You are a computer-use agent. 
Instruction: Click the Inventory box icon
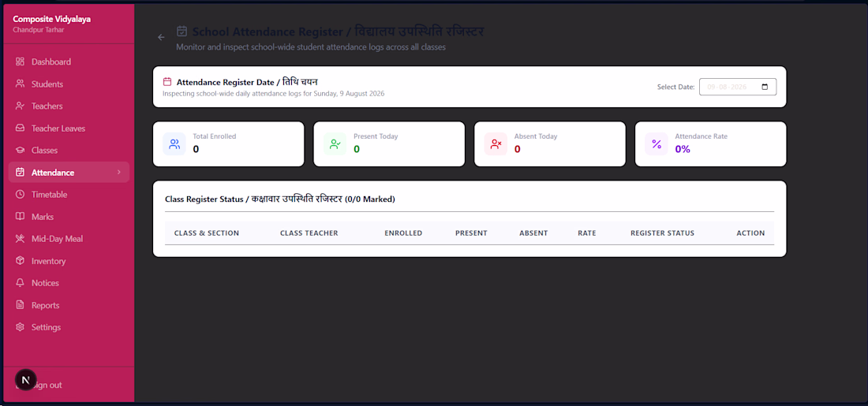(x=20, y=261)
